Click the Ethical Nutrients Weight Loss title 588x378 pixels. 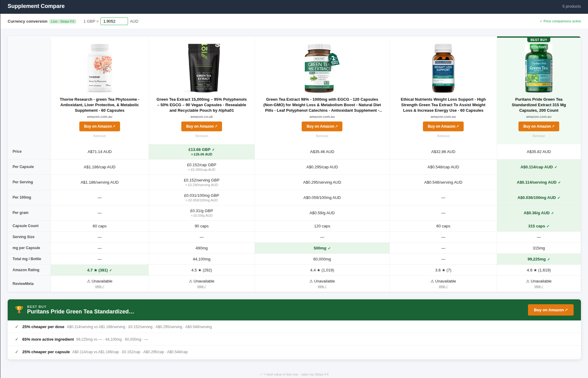pyautogui.click(x=443, y=105)
